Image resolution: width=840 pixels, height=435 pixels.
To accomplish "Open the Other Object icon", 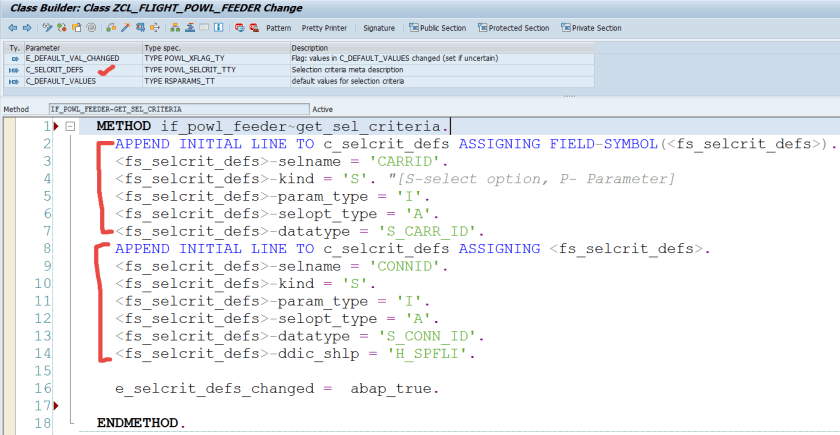I will click(77, 28).
